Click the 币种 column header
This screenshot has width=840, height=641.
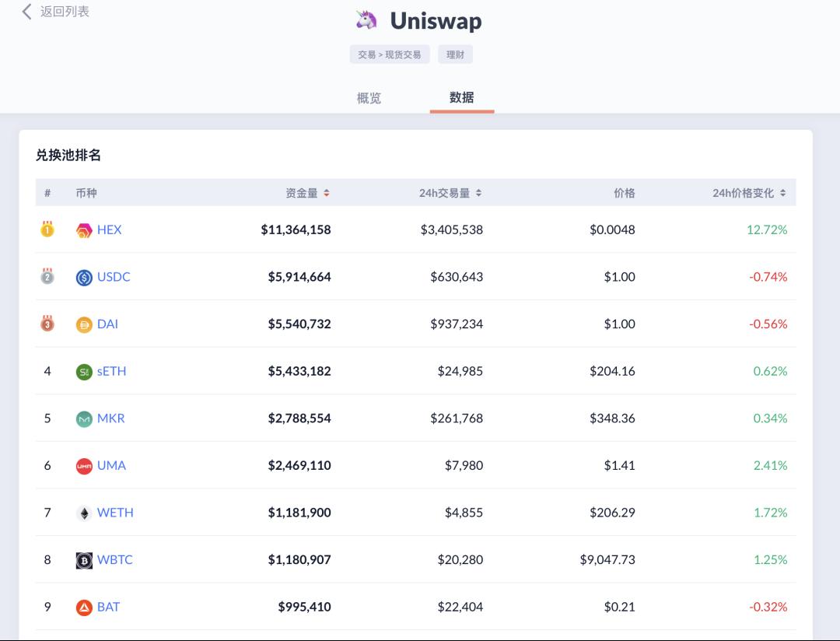pyautogui.click(x=86, y=193)
